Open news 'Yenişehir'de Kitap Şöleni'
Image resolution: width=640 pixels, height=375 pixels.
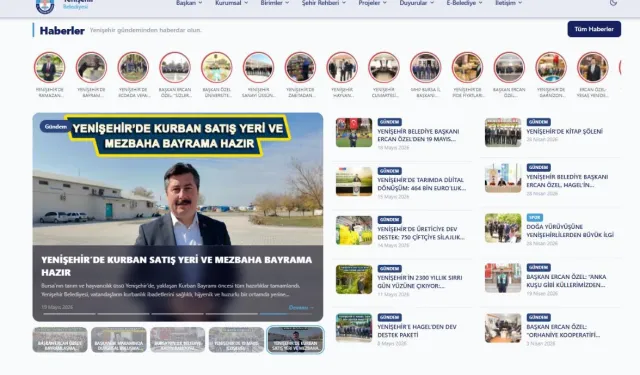click(x=564, y=131)
